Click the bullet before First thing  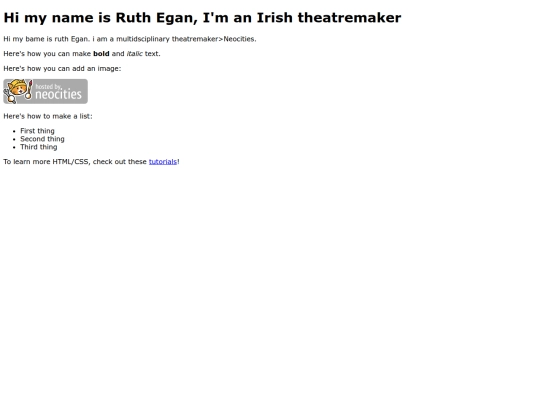tap(14, 131)
